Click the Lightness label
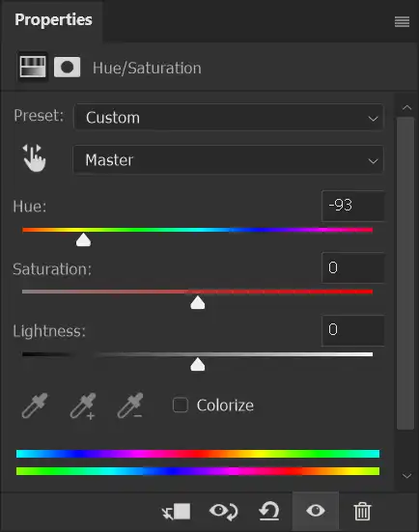Image resolution: width=419 pixels, height=532 pixels. pos(49,331)
